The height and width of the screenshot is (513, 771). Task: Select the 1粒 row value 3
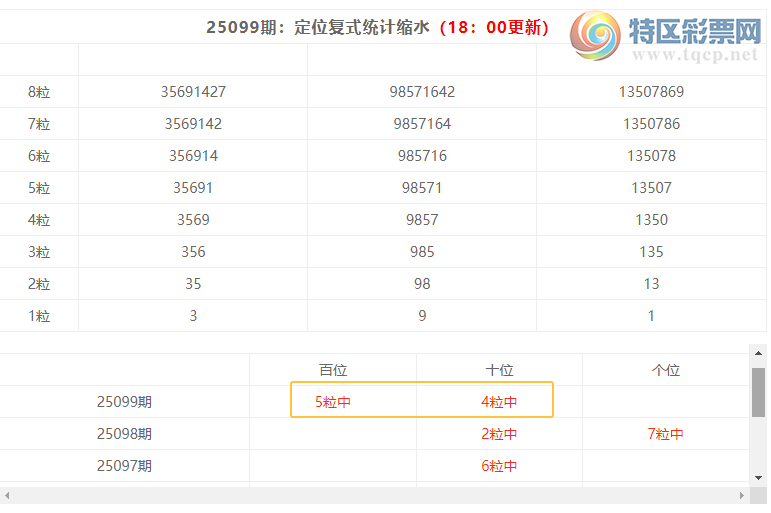(193, 316)
